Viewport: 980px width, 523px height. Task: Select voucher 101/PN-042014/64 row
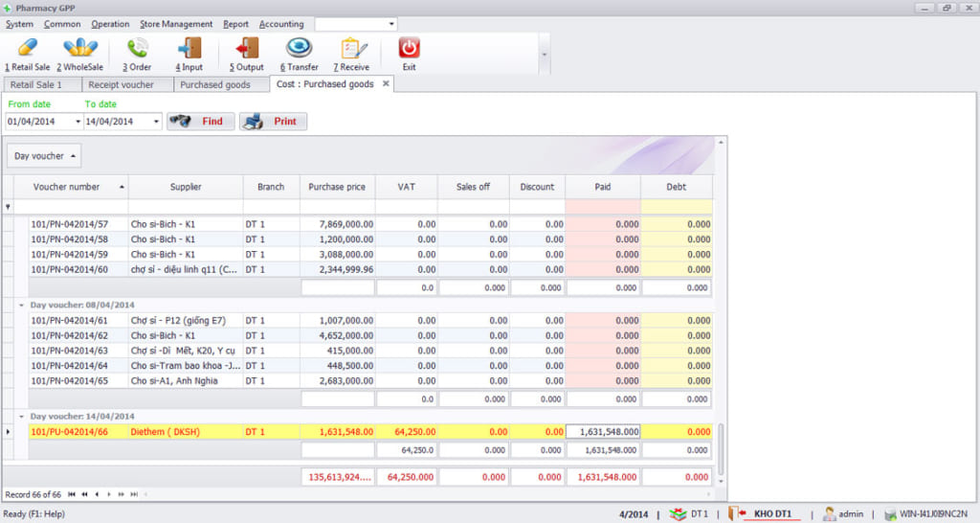coord(370,366)
